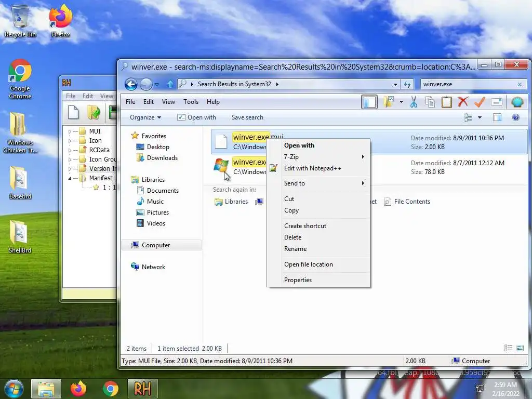Open Recycle Bin desktop icon
The width and height of the screenshot is (532, 399).
click(x=20, y=20)
